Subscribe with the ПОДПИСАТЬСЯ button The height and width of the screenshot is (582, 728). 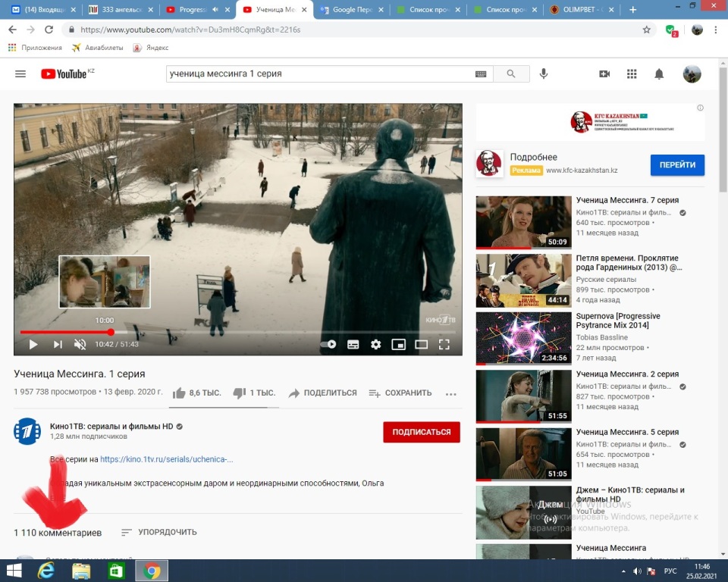coord(422,432)
